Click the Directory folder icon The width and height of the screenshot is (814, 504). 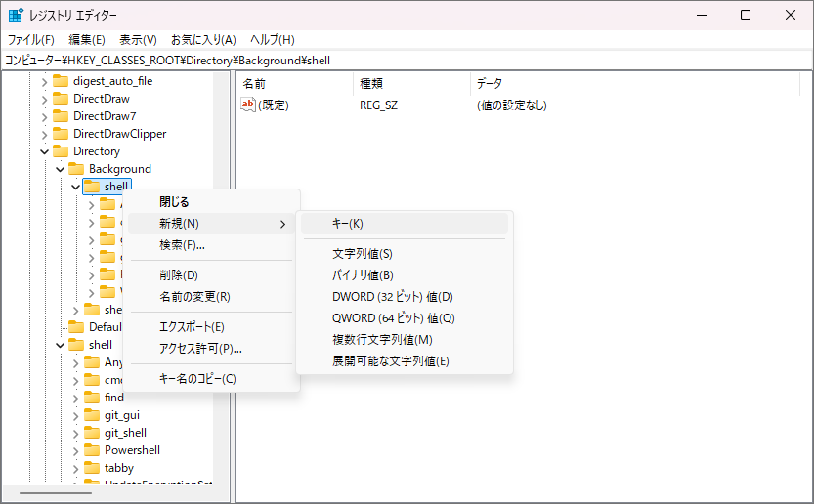point(61,151)
